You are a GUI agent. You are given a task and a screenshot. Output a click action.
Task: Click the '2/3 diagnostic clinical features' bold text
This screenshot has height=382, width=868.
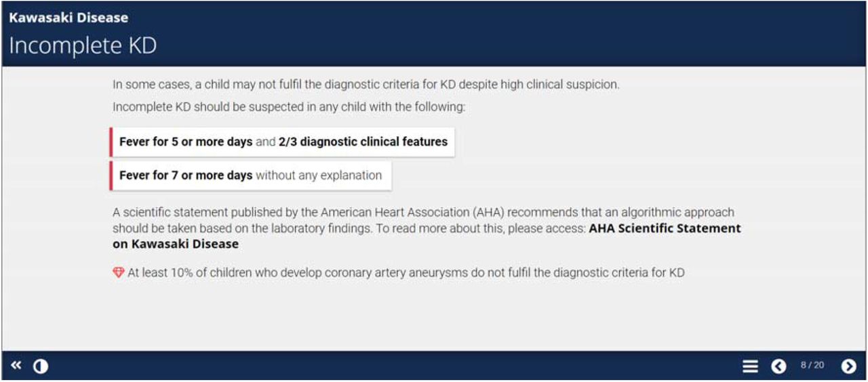pos(363,142)
